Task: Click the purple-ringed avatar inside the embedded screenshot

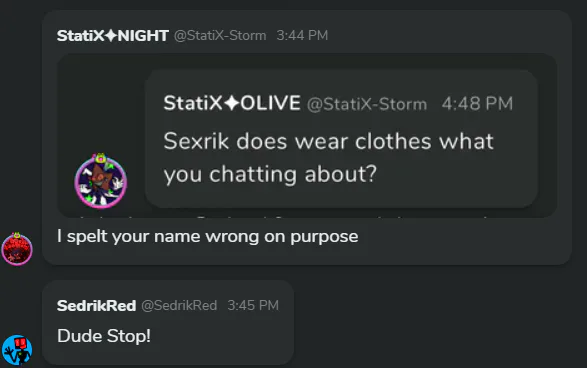Action: [101, 180]
